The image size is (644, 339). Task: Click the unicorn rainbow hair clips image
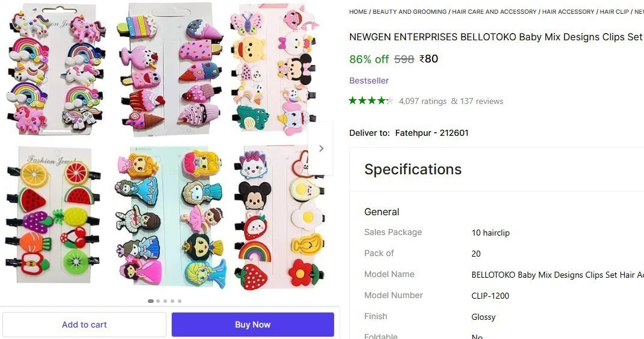click(56, 69)
